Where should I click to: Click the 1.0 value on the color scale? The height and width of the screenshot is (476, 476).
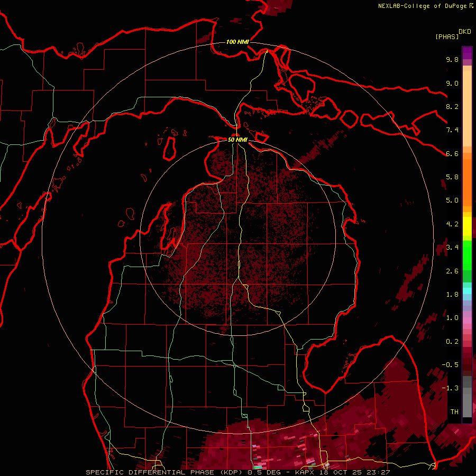(x=452, y=318)
